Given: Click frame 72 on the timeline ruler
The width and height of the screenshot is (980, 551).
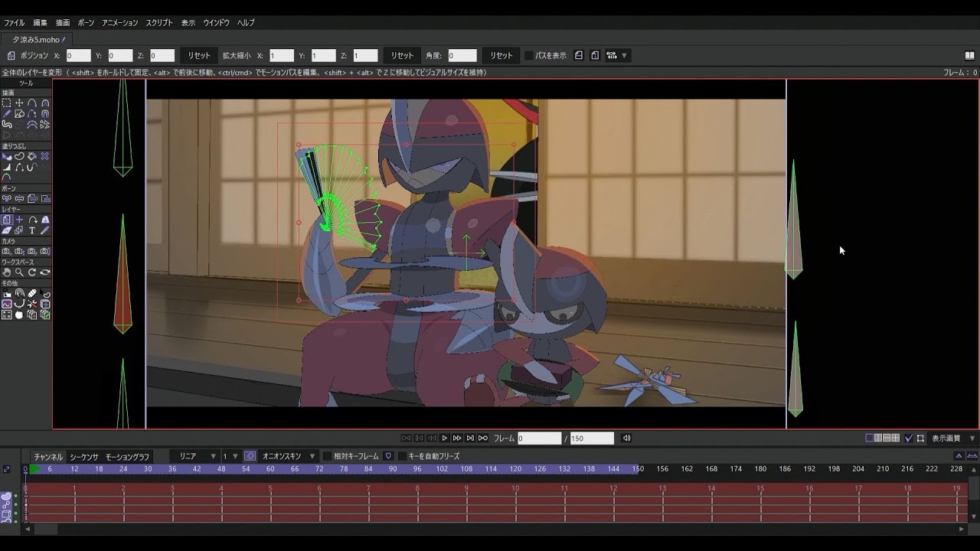Looking at the screenshot, I should (x=319, y=469).
